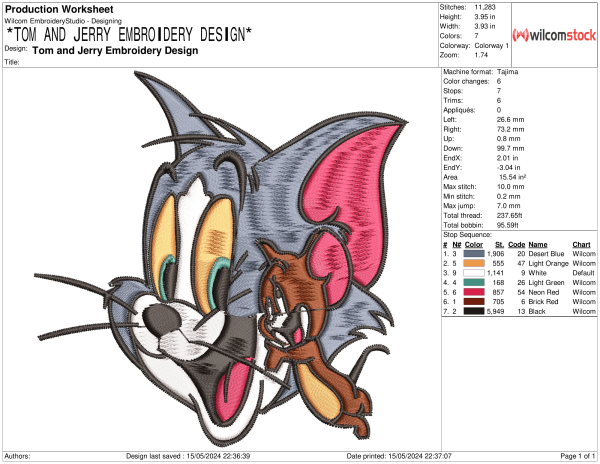The height and width of the screenshot is (464, 600).
Task: Click the 'Trims:' label
Action: point(453,101)
